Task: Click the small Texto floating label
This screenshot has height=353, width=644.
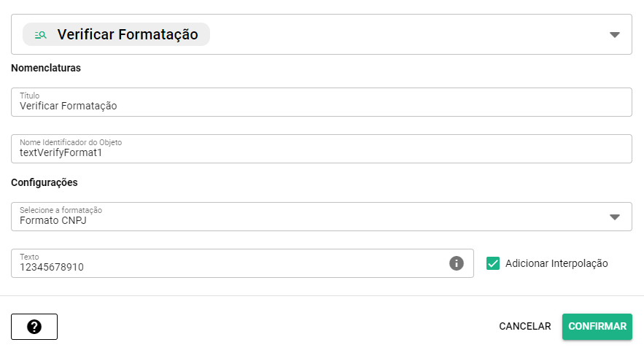Action: click(28, 257)
